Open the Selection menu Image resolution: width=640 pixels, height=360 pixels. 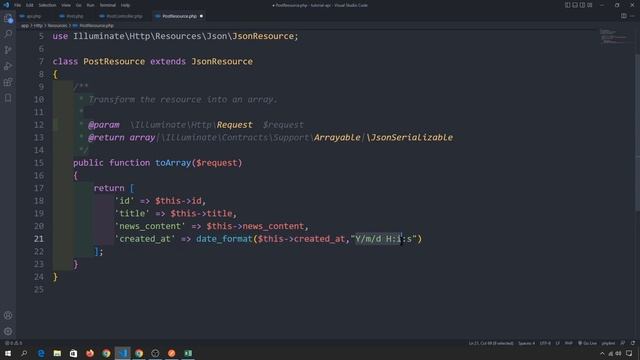pos(47,5)
